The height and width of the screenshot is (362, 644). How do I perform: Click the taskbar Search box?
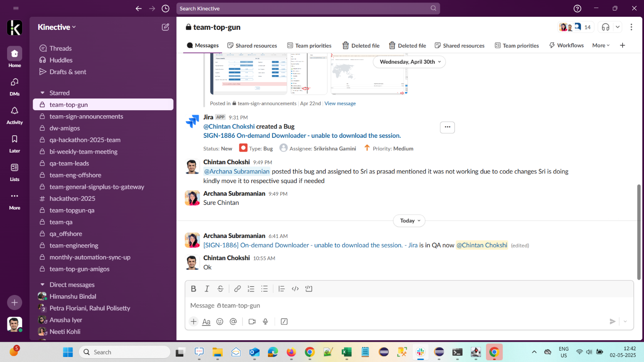(125, 352)
